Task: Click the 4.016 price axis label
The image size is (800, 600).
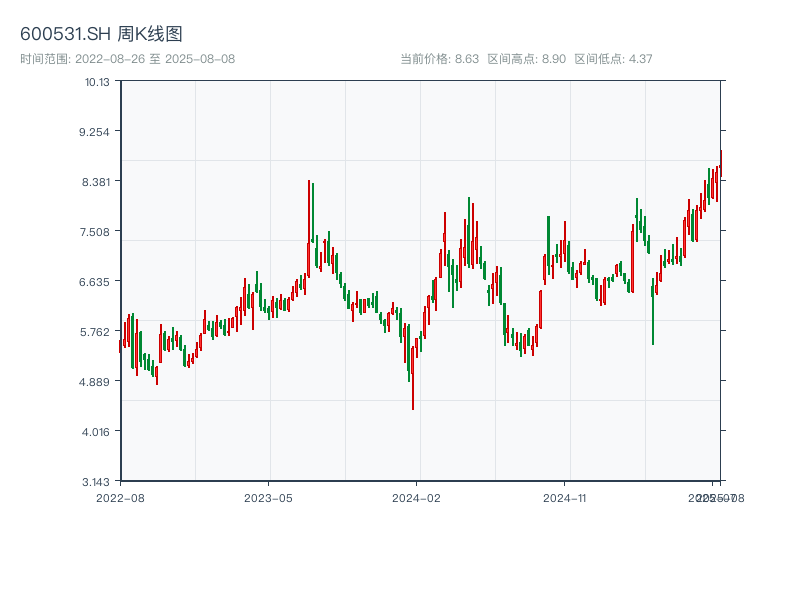Action: 97,431
